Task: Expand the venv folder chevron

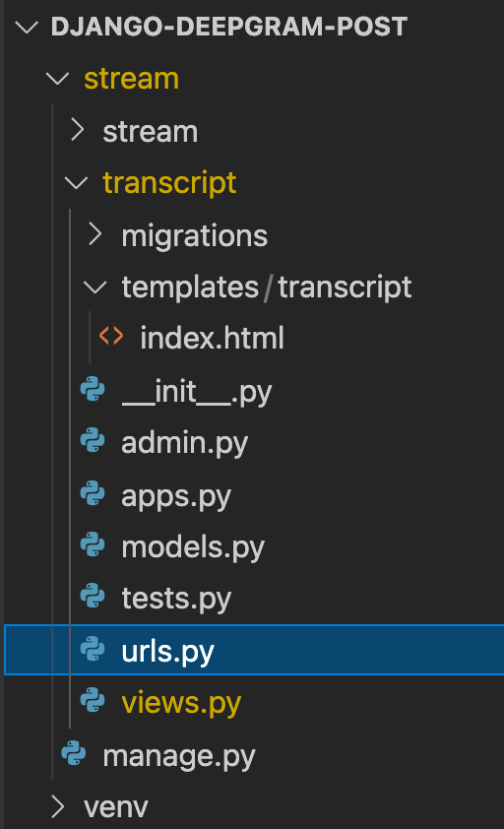Action: tap(58, 806)
